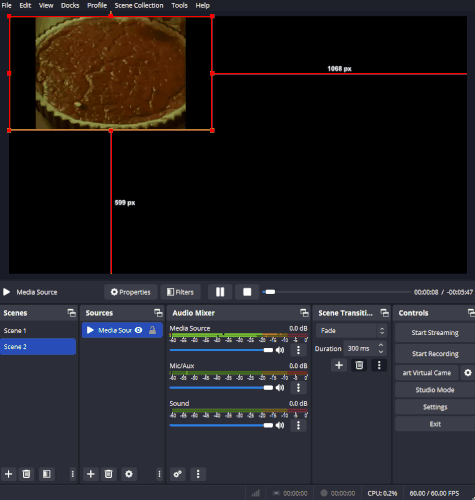Viewport: 475px width, 500px height.
Task: Undock the Scene Transitions panel
Action: (x=385, y=313)
